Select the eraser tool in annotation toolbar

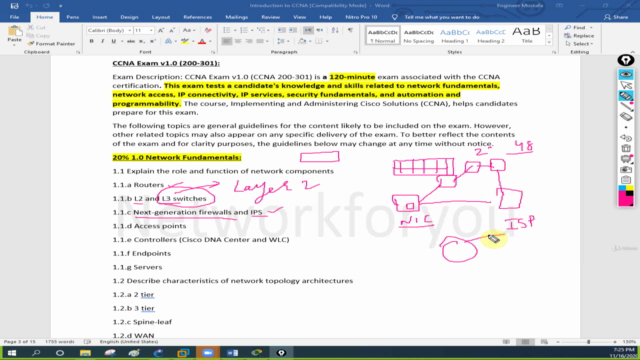pyautogui.click(x=626, y=117)
